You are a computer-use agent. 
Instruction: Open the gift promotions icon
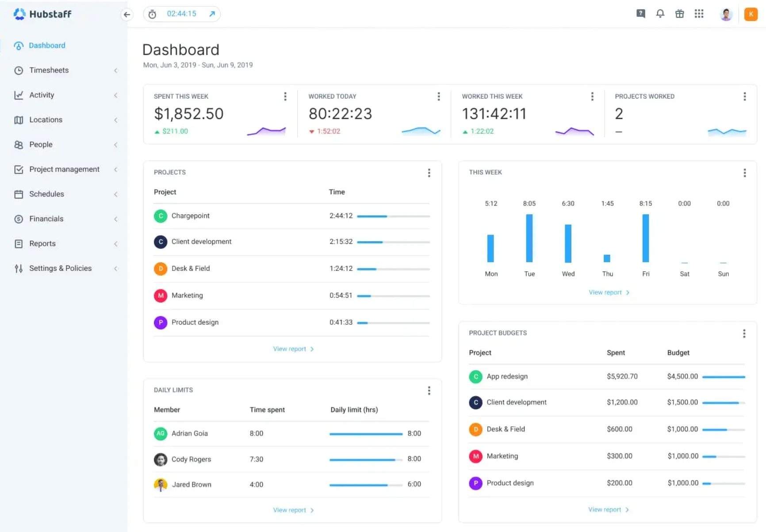point(680,14)
